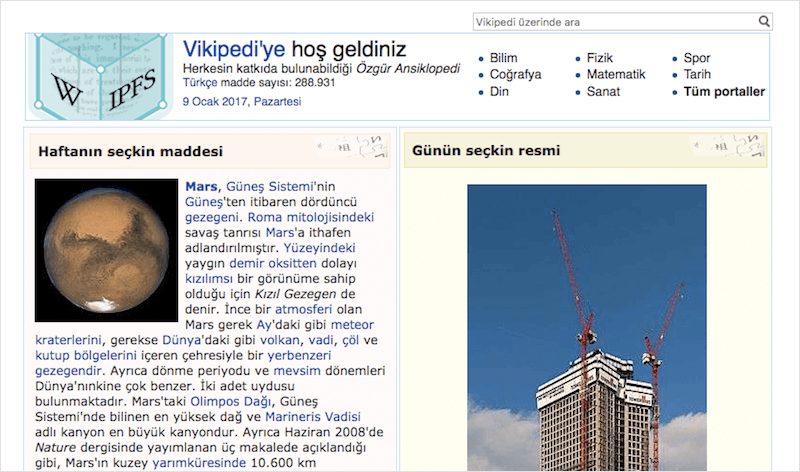Open the Spor portal
The height and width of the screenshot is (472, 800).
click(697, 58)
